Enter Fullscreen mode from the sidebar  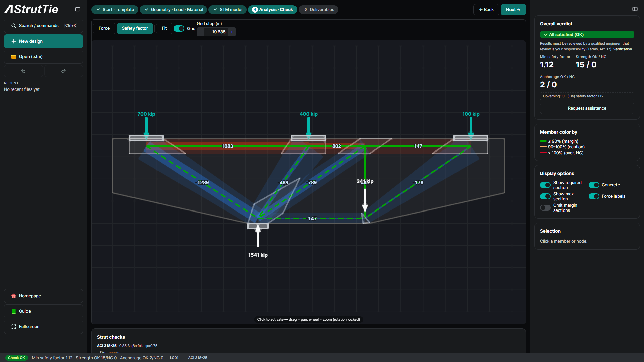coord(43,327)
